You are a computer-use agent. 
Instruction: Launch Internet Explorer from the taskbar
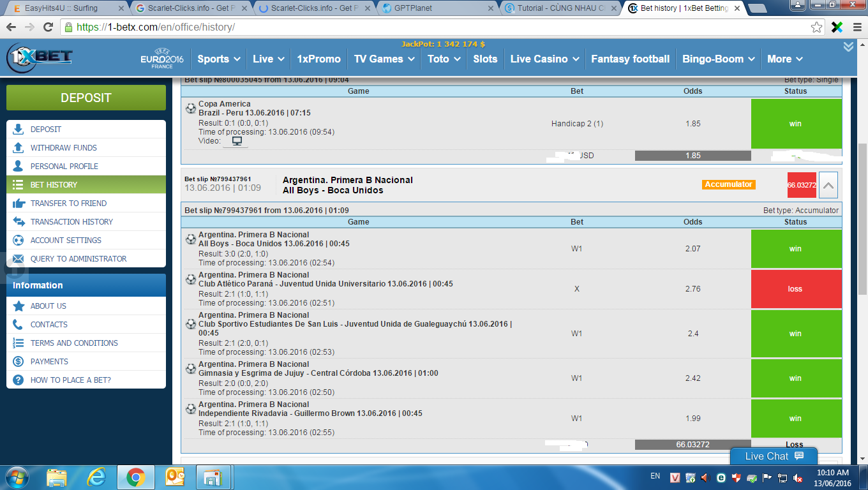click(96, 477)
